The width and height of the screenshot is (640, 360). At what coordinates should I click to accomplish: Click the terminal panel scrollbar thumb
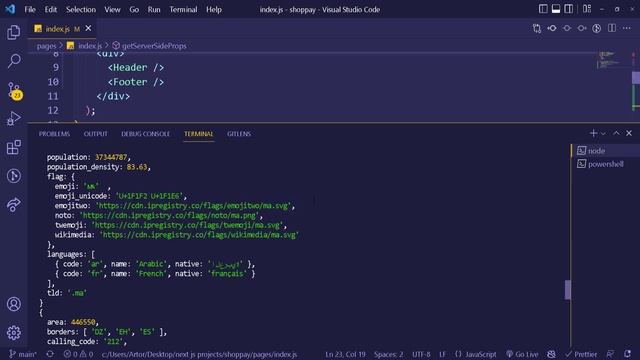pos(568,290)
